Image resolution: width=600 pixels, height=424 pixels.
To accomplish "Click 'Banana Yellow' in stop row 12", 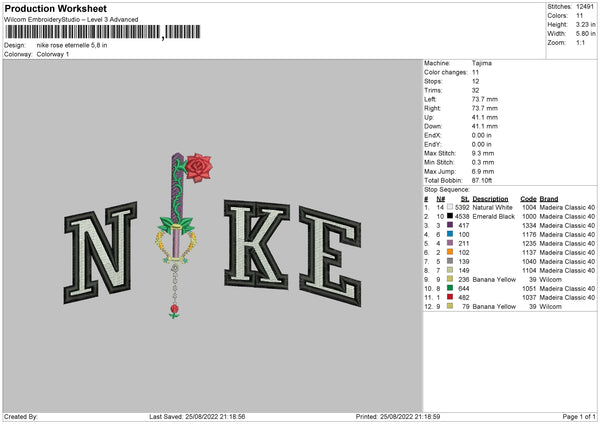I will point(494,307).
